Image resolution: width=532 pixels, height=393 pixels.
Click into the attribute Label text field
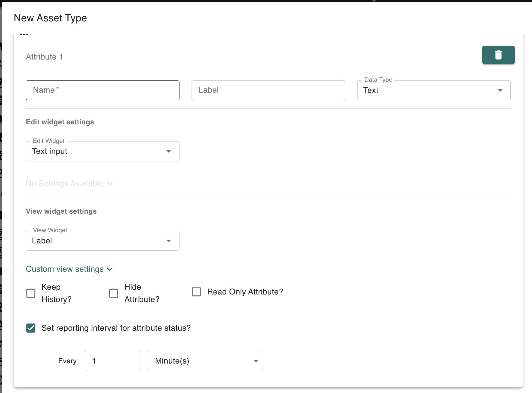[x=268, y=90]
